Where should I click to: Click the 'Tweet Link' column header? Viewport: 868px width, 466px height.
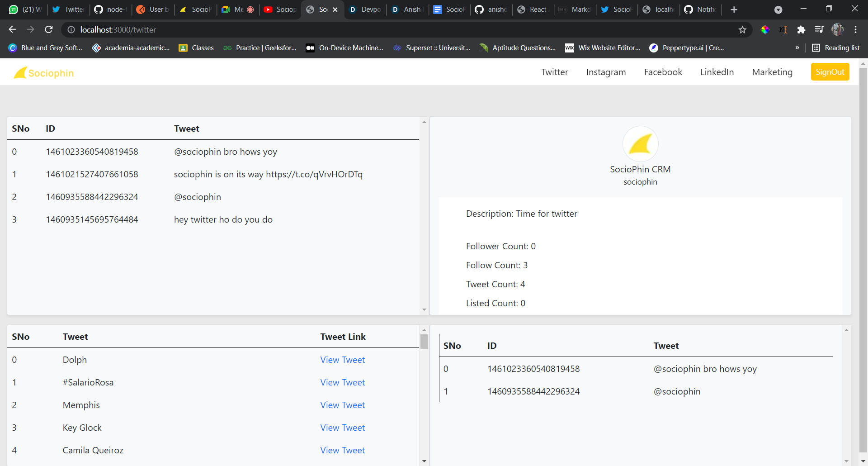tap(343, 337)
